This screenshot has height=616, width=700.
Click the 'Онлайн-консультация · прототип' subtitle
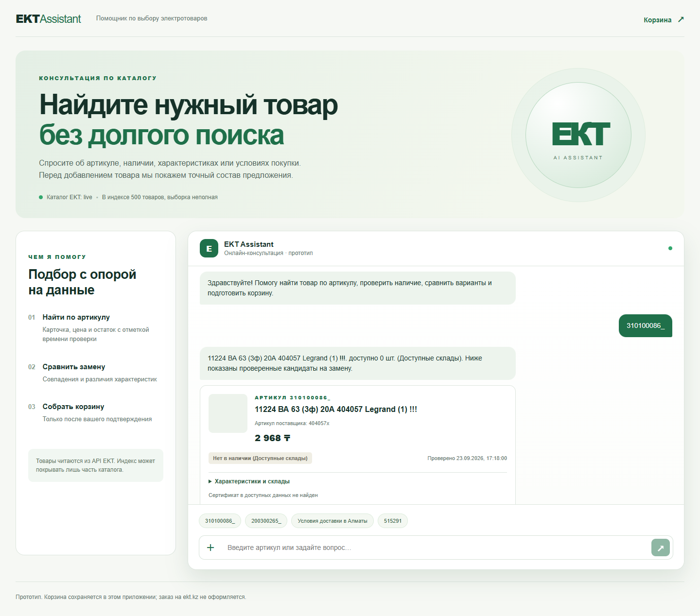coord(268,253)
